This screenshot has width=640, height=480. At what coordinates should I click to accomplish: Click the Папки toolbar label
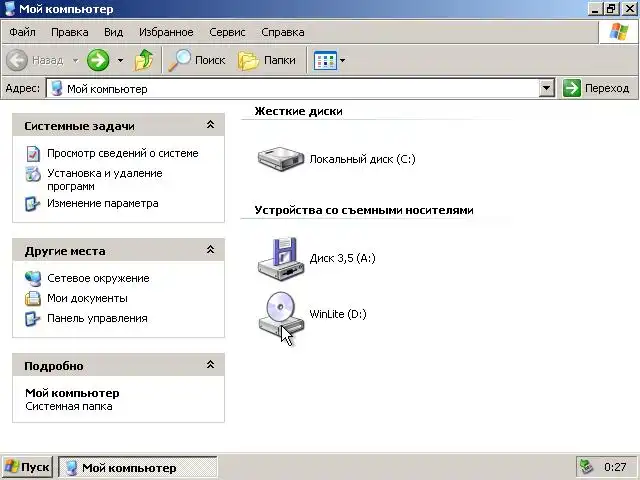280,60
